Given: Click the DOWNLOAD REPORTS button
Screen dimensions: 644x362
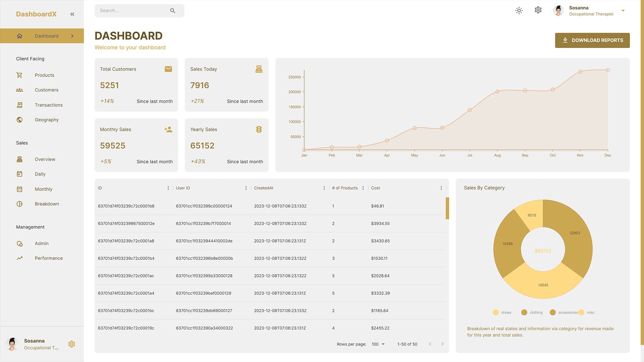Looking at the screenshot, I should tap(592, 40).
